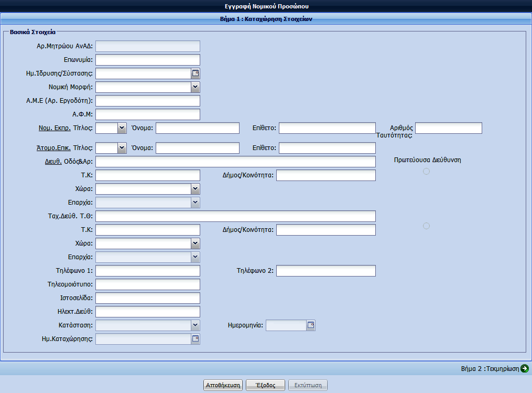Click the Αποθήκευση button
Viewport: 532px width, 393px height.
223,385
